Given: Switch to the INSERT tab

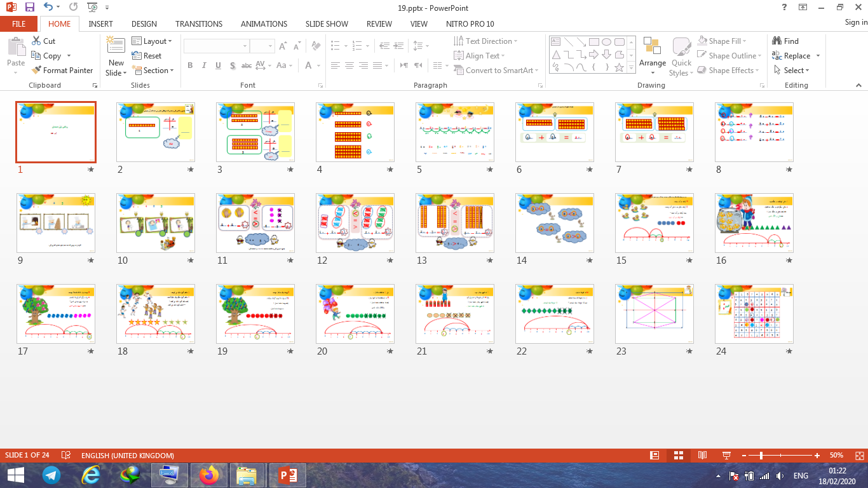Looking at the screenshot, I should pos(101,24).
